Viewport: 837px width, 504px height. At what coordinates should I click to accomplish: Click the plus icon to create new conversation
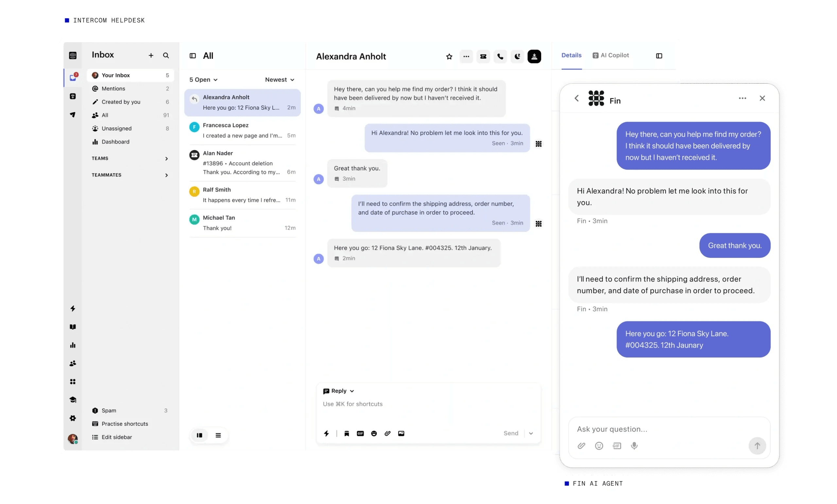point(151,55)
